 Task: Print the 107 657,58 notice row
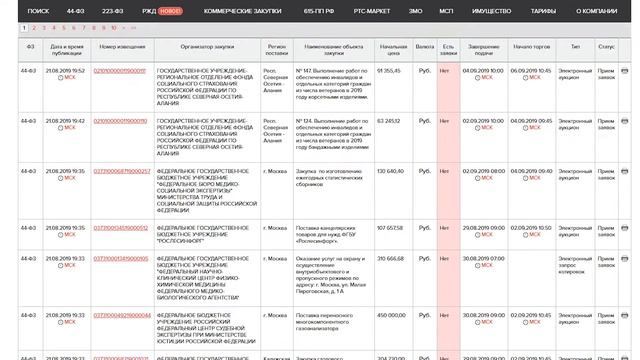pyautogui.click(x=624, y=228)
